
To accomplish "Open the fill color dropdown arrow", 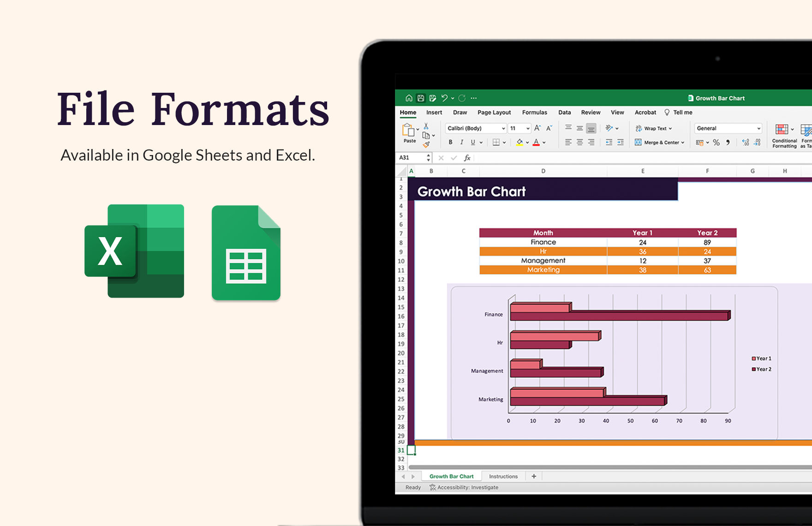I will point(527,143).
